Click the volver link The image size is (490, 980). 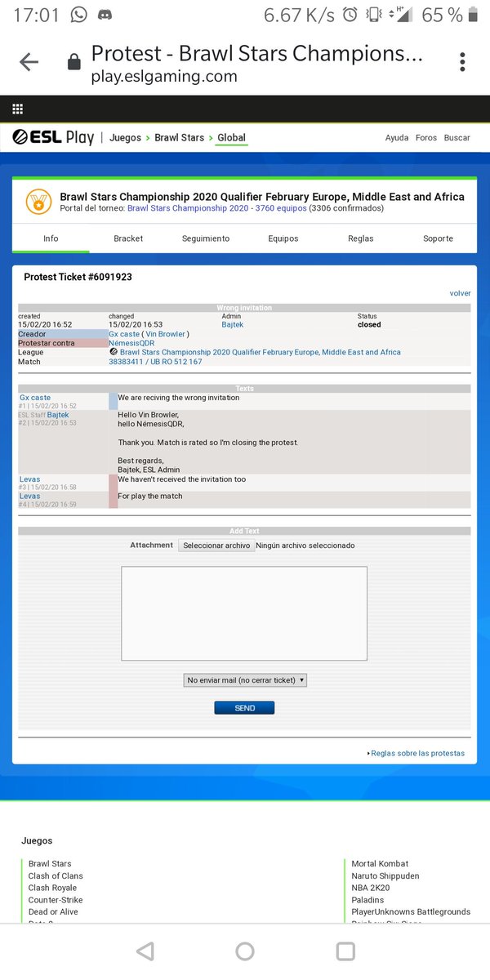pos(460,293)
